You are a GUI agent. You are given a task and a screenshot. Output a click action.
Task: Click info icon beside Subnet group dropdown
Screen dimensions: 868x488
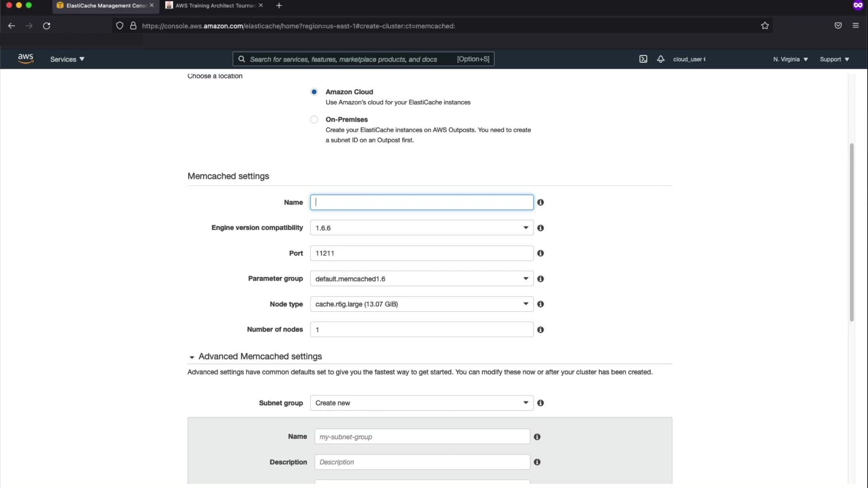point(540,403)
